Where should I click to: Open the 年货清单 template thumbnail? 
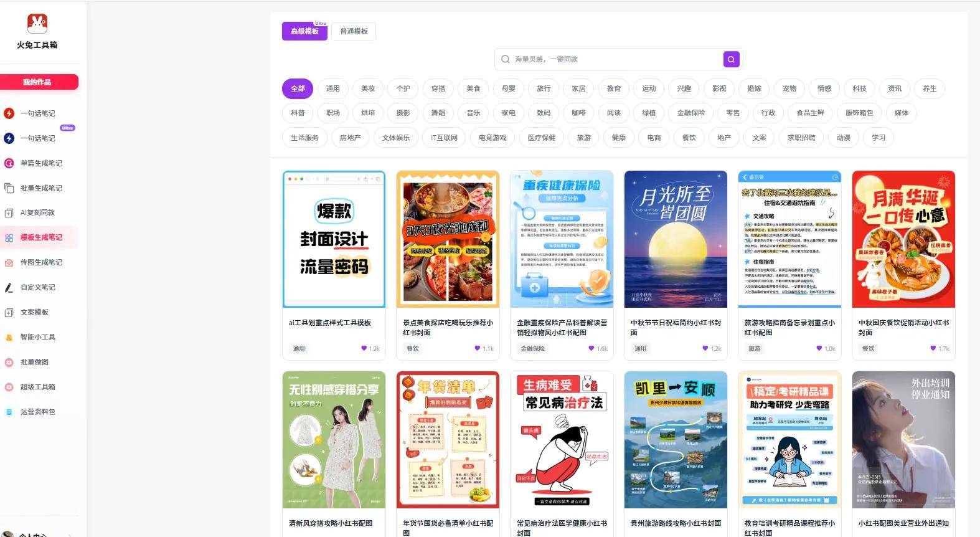(x=448, y=440)
